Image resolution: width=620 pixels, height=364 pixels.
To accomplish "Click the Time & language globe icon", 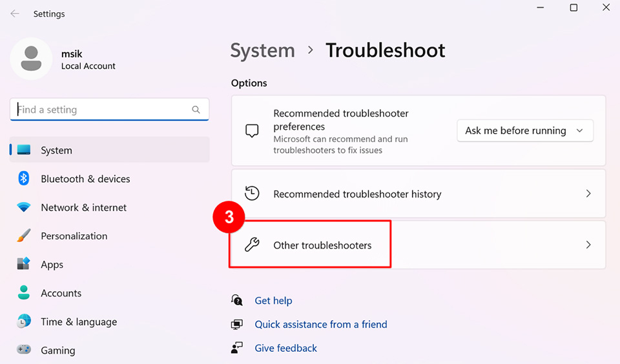I will pos(24,321).
